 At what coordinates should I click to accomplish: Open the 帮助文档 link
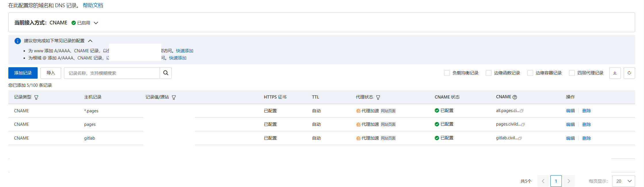[93, 5]
